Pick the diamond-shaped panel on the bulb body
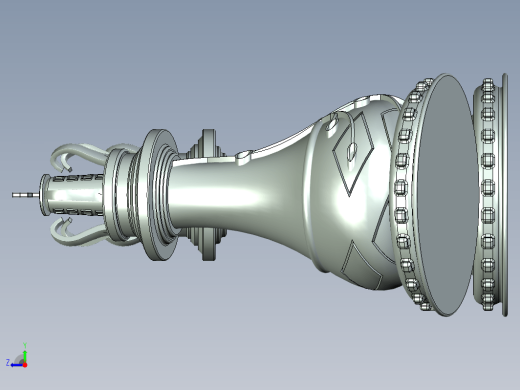The height and width of the screenshot is (390, 520). coord(353,153)
